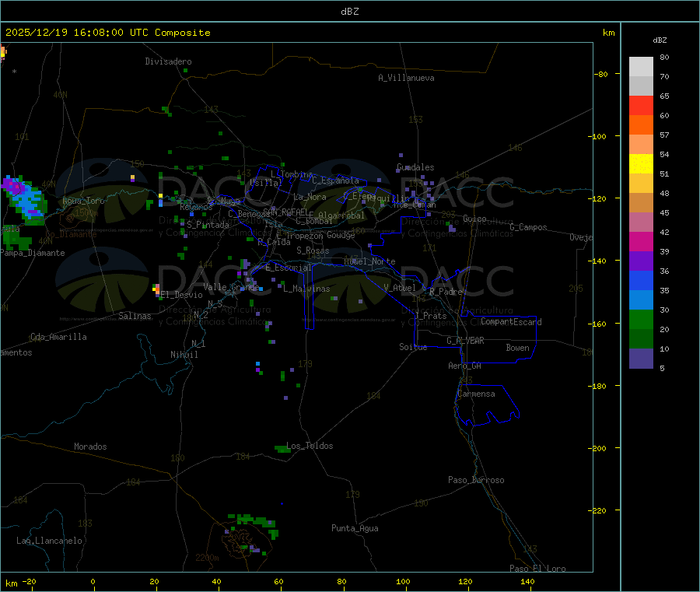This screenshot has width=700, height=592.
Task: Select the Guadales location label
Action: pos(415,167)
